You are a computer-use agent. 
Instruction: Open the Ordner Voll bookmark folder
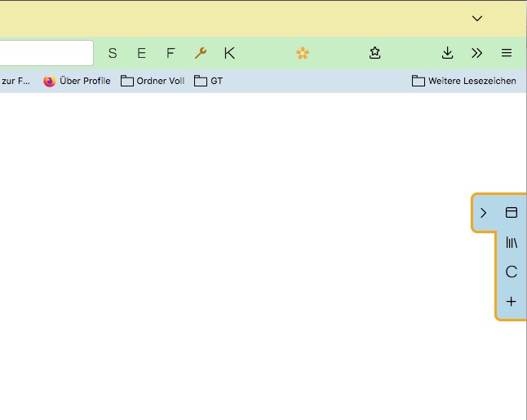(x=153, y=81)
